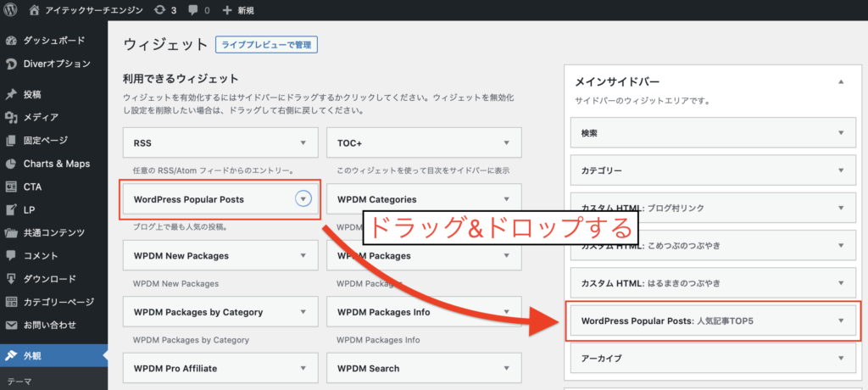Click the Charts & Maps pie icon
Image resolution: width=868 pixels, height=390 pixels.
tap(11, 164)
